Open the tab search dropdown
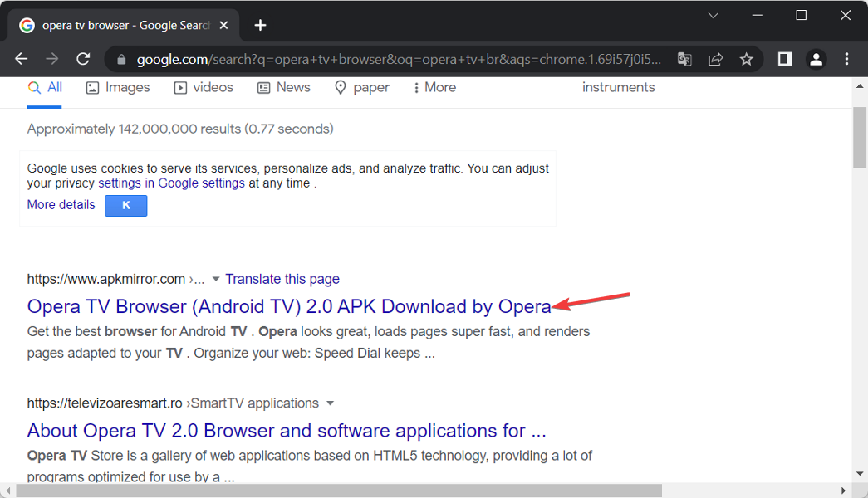 [713, 16]
